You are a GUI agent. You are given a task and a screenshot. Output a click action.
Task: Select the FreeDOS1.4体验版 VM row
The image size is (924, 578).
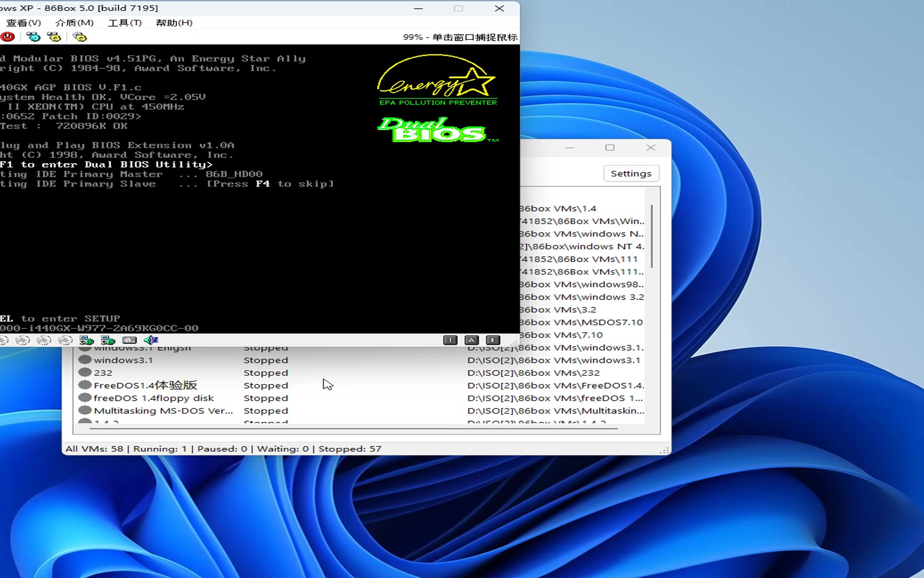coord(361,385)
